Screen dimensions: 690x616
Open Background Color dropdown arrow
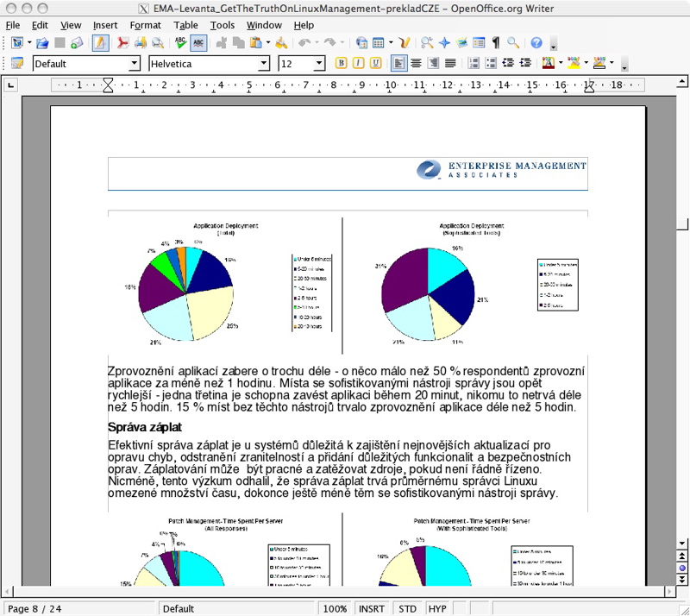pyautogui.click(x=612, y=63)
